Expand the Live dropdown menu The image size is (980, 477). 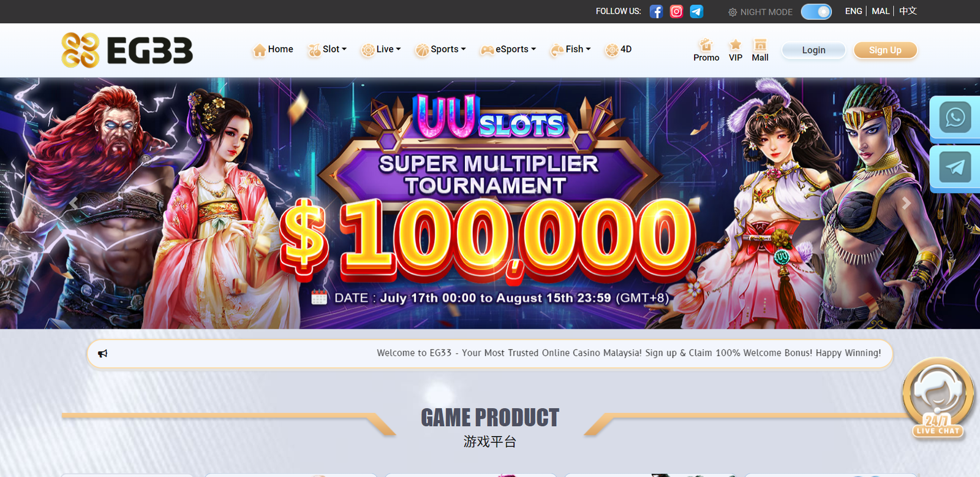(381, 50)
